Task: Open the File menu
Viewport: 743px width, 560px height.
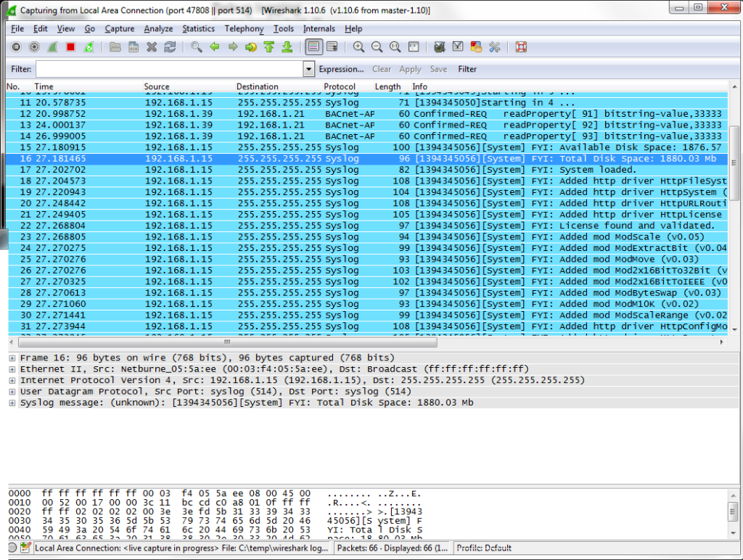Action: (x=17, y=28)
